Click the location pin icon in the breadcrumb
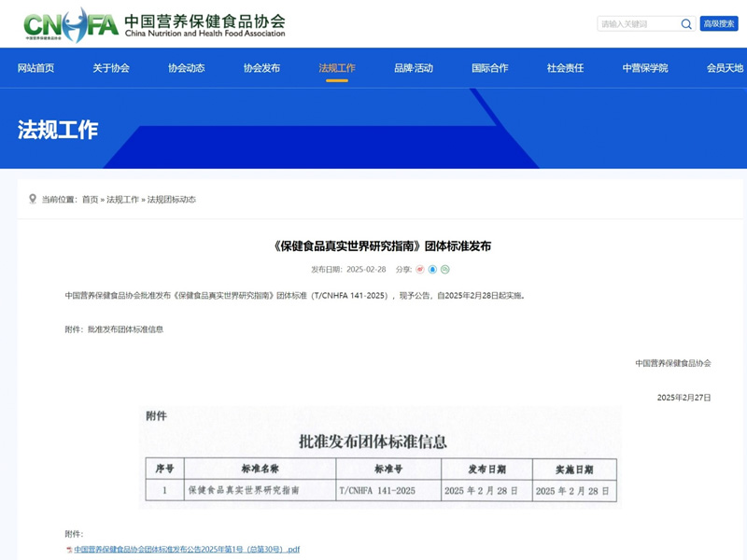Viewport: 747px width, 560px height. [x=33, y=199]
